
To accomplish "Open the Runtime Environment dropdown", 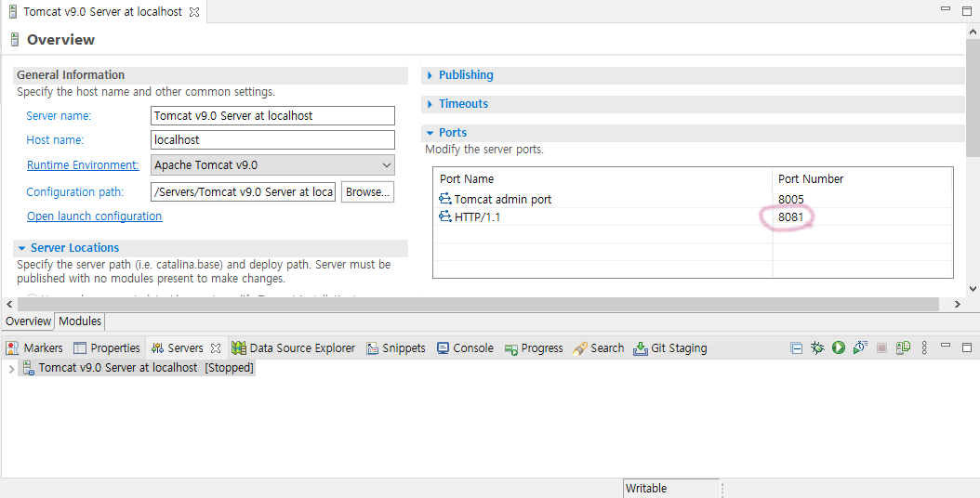I will pos(272,165).
